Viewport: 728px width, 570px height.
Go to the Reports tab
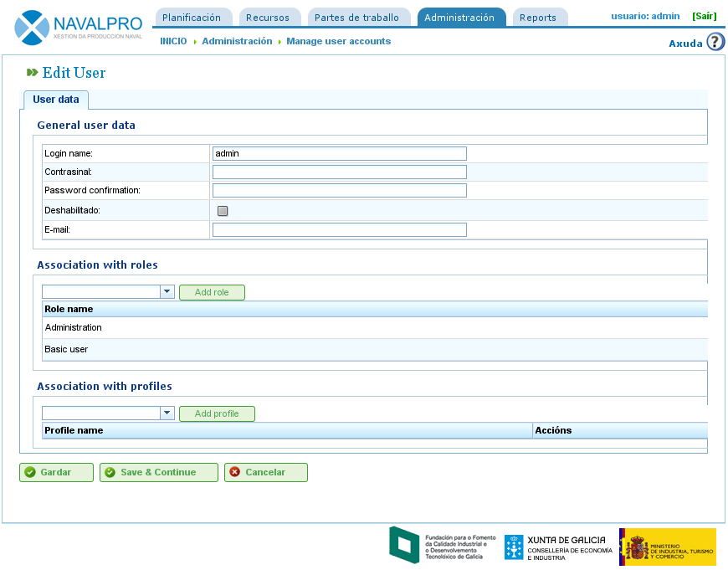pyautogui.click(x=537, y=18)
